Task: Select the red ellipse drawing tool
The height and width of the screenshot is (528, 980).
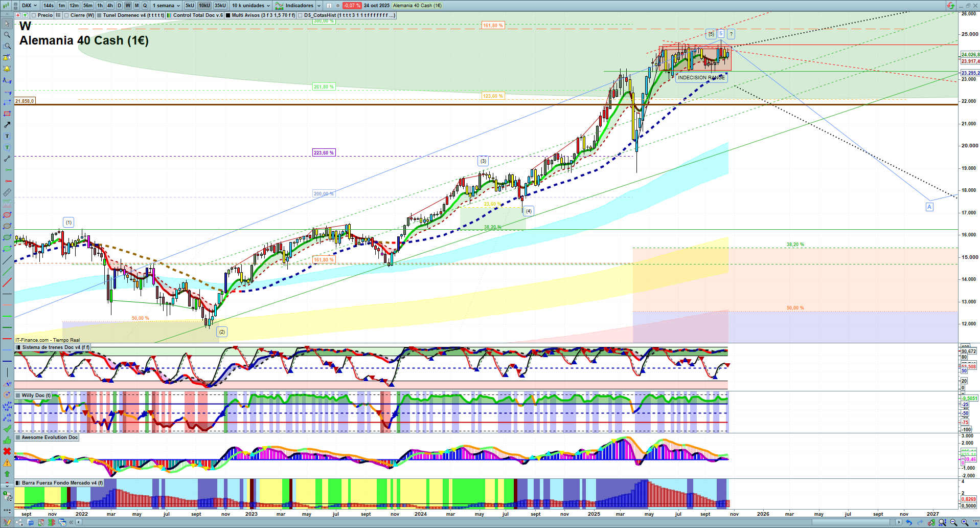Action: (7, 215)
